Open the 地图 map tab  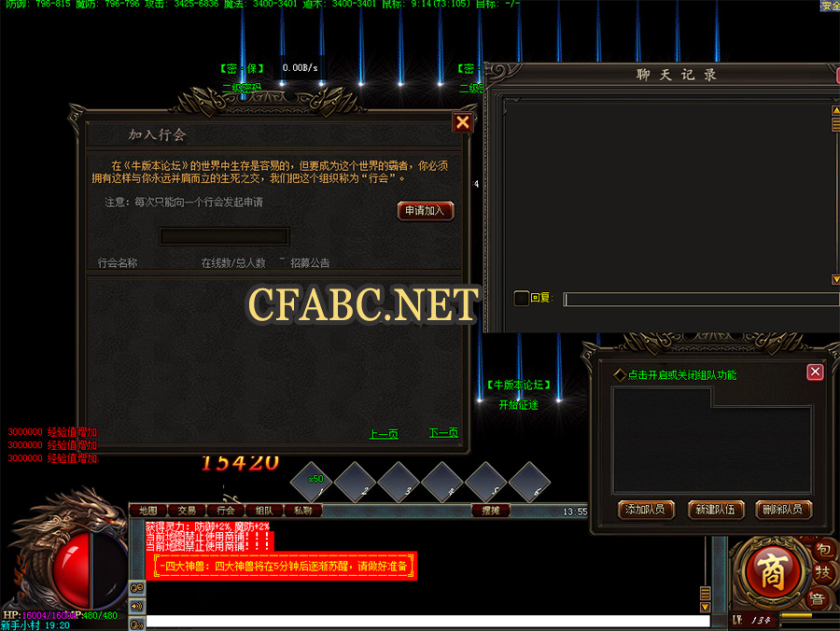148,511
